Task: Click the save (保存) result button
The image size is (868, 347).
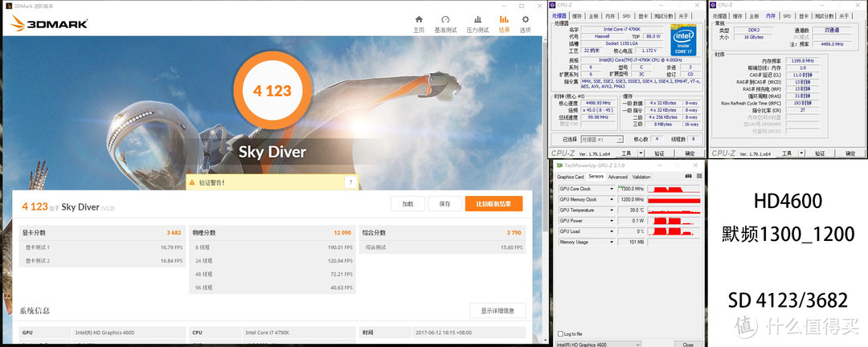Action: (x=444, y=204)
